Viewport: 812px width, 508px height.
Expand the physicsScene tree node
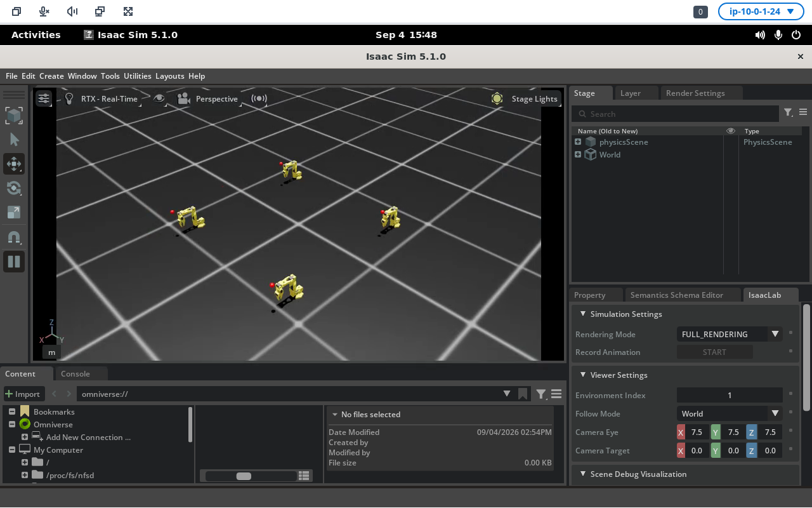(x=578, y=142)
